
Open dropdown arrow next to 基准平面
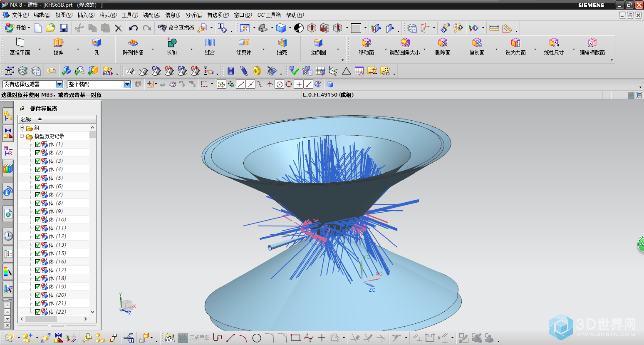(x=40, y=49)
